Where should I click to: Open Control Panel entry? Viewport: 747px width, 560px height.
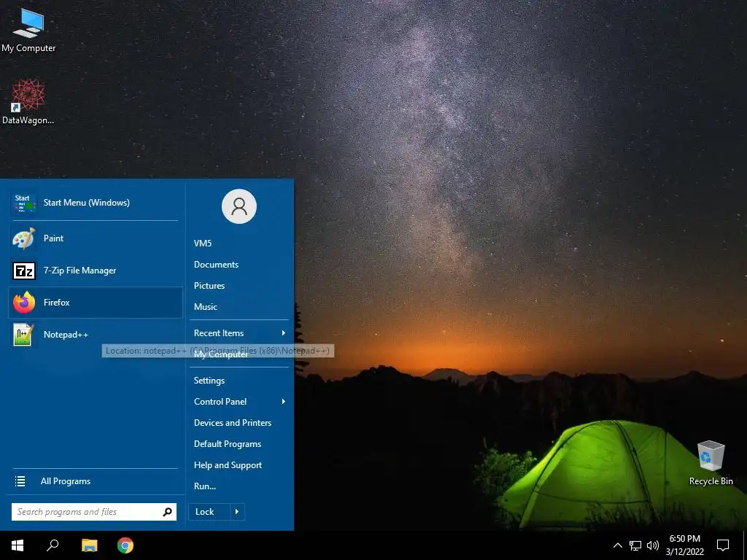239,402
